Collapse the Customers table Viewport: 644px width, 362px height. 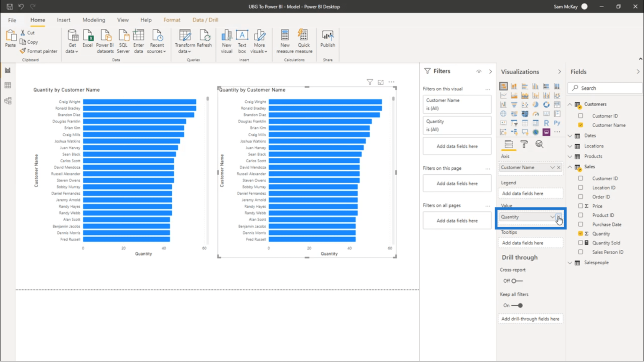570,104
